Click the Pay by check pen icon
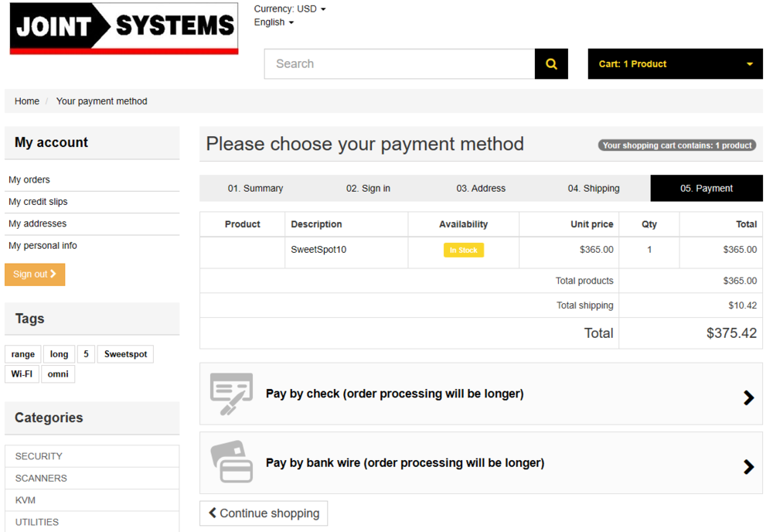The width and height of the screenshot is (773, 532). (x=231, y=394)
